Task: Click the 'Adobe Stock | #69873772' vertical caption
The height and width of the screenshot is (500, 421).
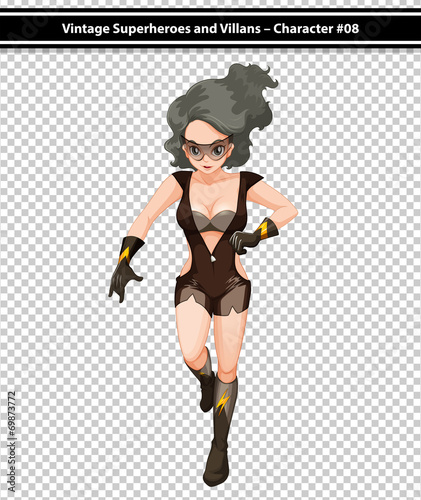Action: [x=12, y=441]
